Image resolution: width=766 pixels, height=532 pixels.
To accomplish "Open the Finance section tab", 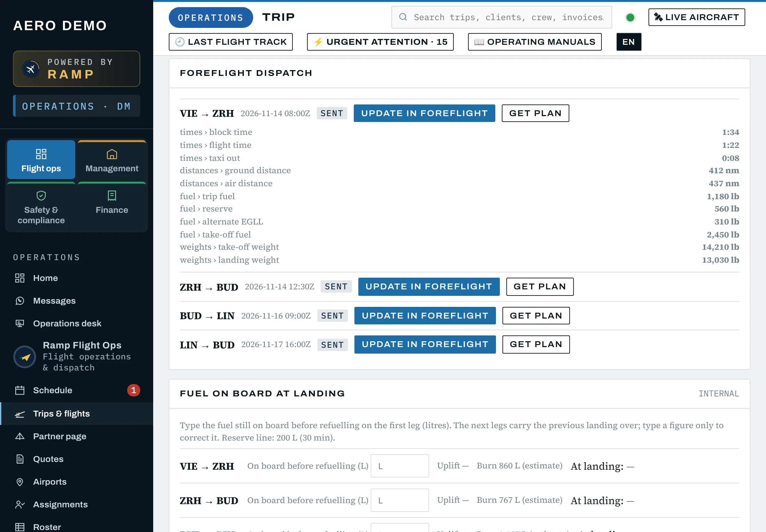I will coord(112,206).
